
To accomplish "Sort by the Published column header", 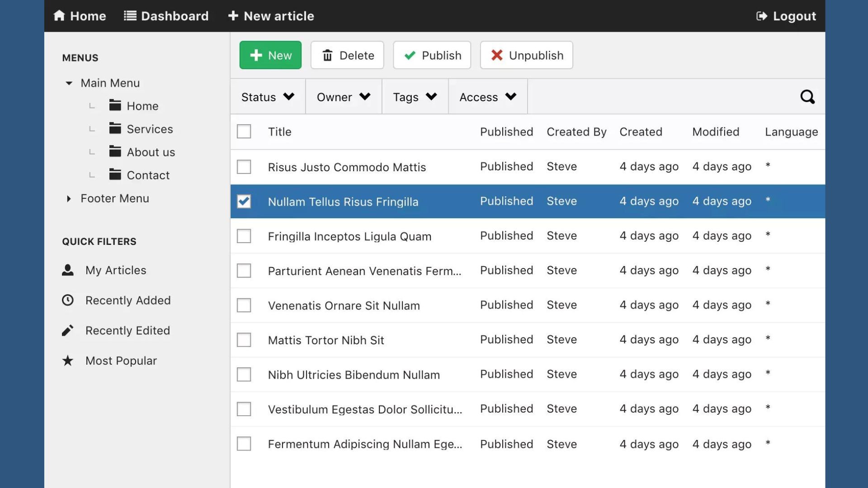I will click(506, 131).
